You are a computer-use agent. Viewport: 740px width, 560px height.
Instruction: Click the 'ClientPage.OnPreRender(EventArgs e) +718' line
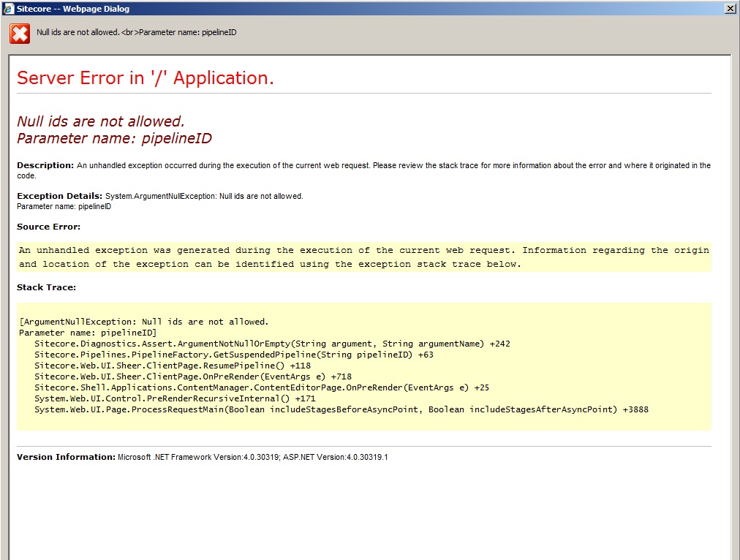pos(193,377)
